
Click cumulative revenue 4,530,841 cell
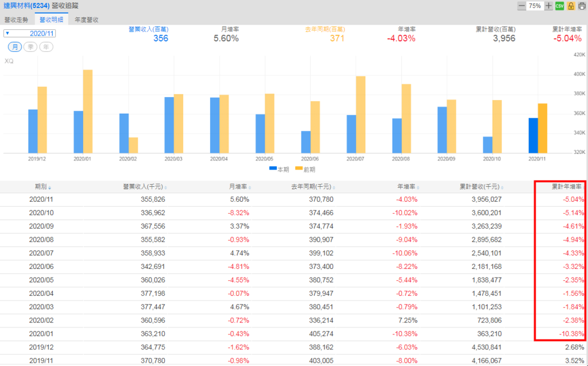pos(486,347)
